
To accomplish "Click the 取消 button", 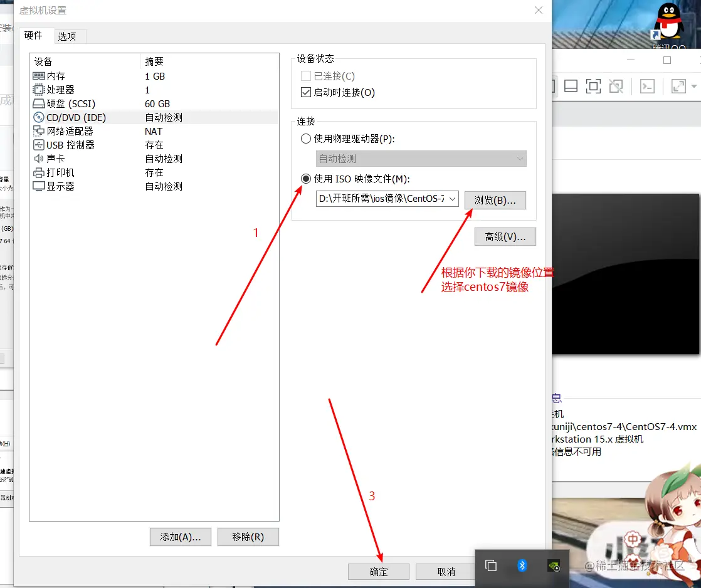I will [x=446, y=572].
